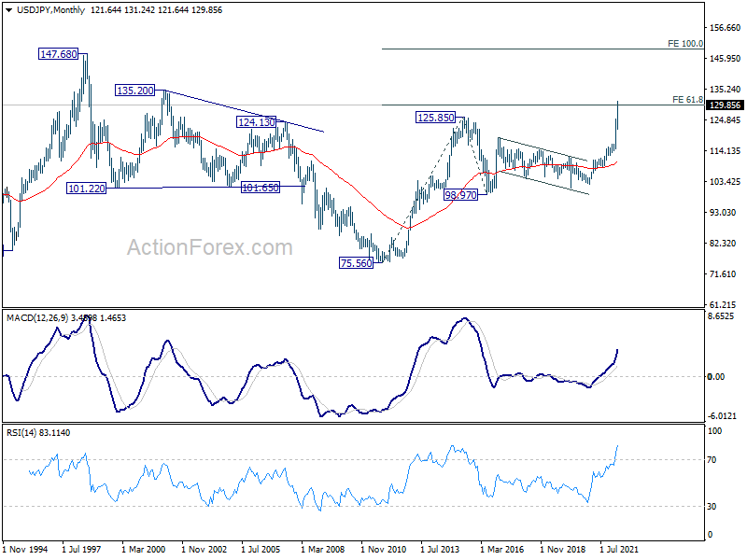Viewport: 747px width, 560px height.
Task: Open the chart dropdown triangle beside USDJPY
Action: point(8,10)
